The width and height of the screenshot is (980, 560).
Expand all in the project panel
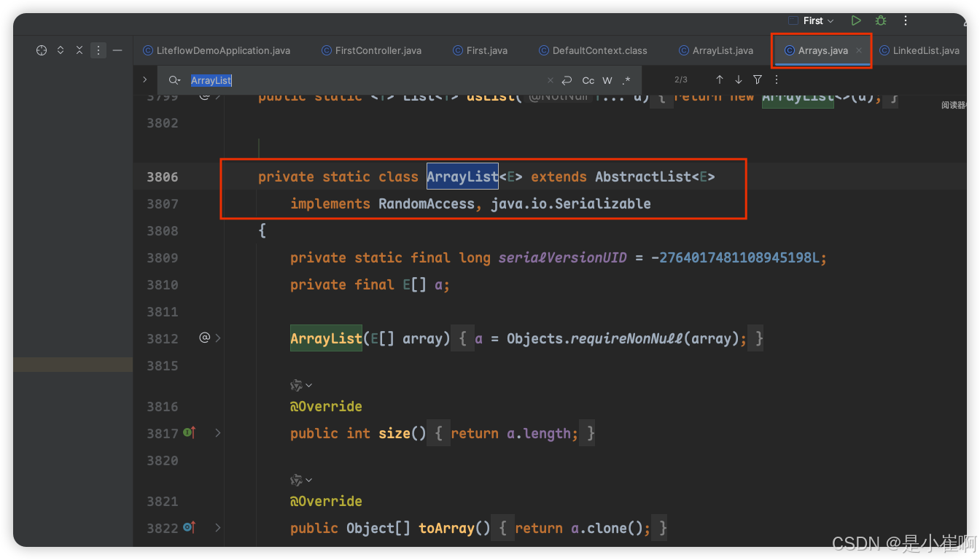pyautogui.click(x=61, y=50)
